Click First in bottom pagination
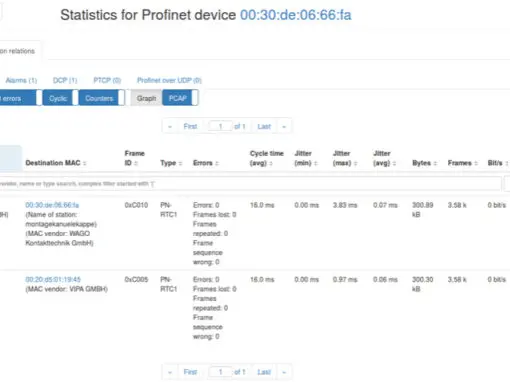The height and width of the screenshot is (382, 510). coord(190,372)
